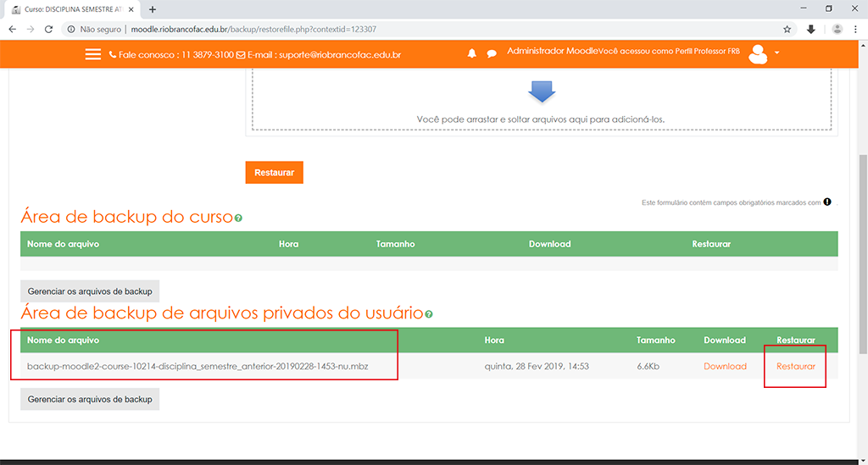Open a new browser tab
Image resolution: width=868 pixels, height=465 pixels.
pyautogui.click(x=153, y=9)
